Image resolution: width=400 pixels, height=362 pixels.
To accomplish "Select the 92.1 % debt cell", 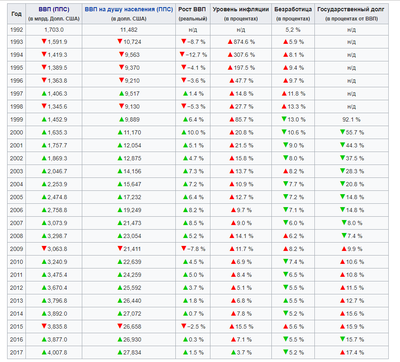I will click(351, 120).
